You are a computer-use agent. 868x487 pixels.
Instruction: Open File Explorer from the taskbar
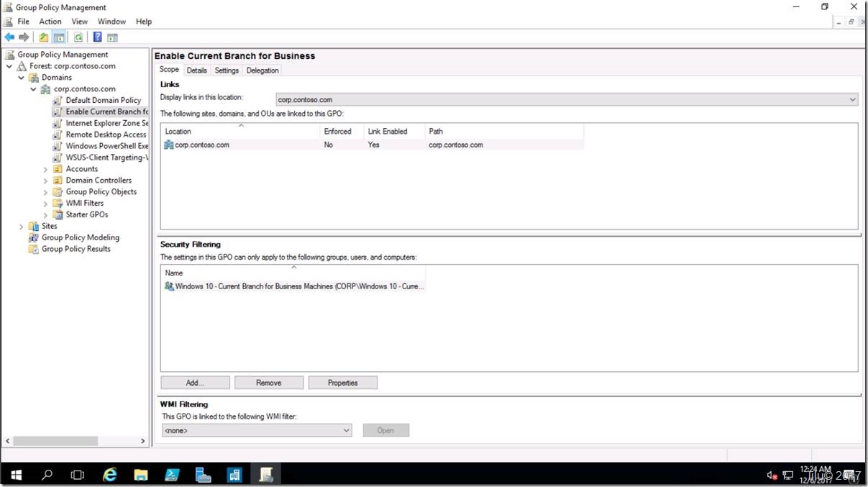coord(141,475)
